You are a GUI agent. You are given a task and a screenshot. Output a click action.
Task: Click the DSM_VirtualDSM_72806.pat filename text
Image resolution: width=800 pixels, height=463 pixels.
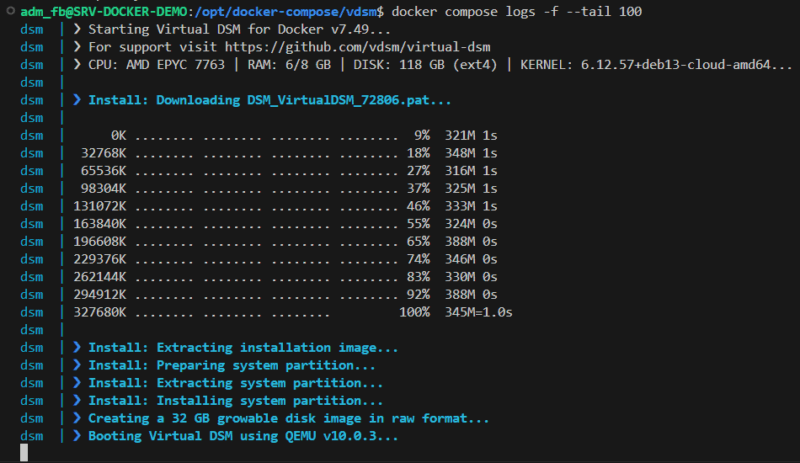tap(348, 101)
